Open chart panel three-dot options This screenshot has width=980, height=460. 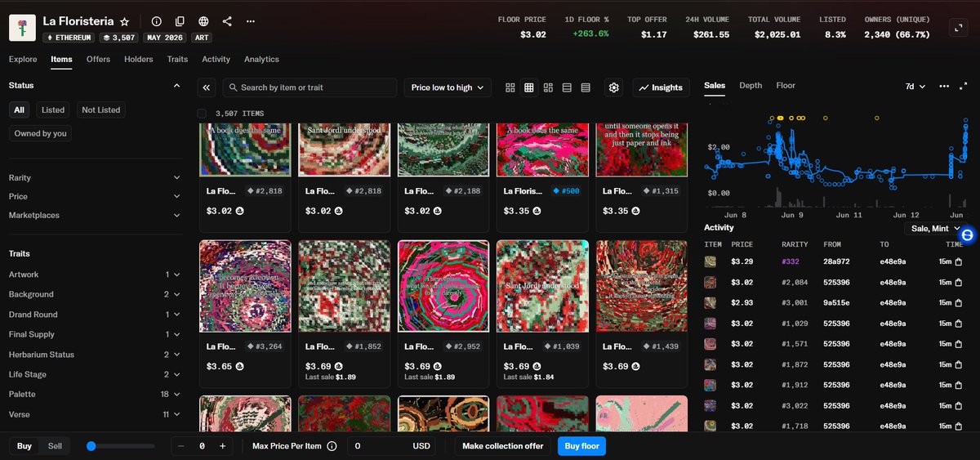pos(944,86)
